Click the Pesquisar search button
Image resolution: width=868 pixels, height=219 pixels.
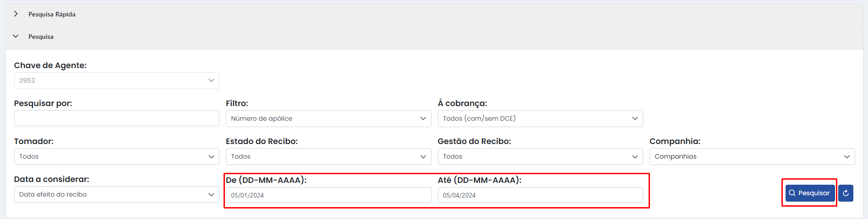point(810,193)
